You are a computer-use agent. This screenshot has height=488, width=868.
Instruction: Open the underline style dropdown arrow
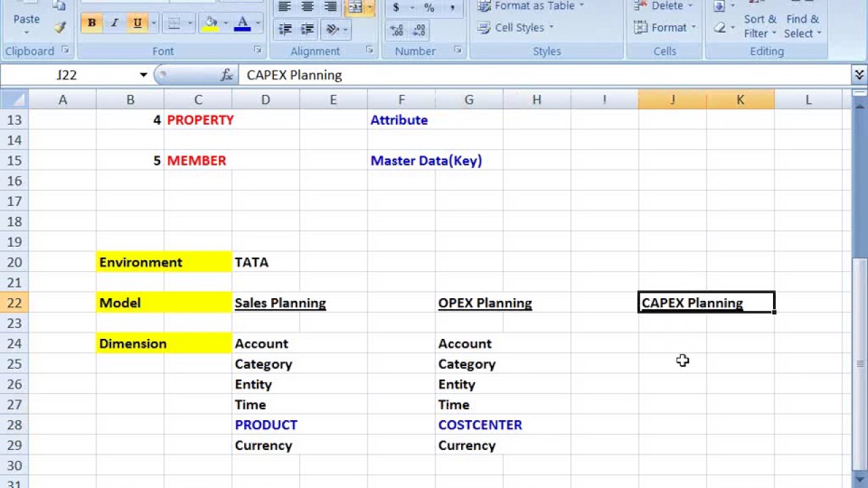coord(154,23)
